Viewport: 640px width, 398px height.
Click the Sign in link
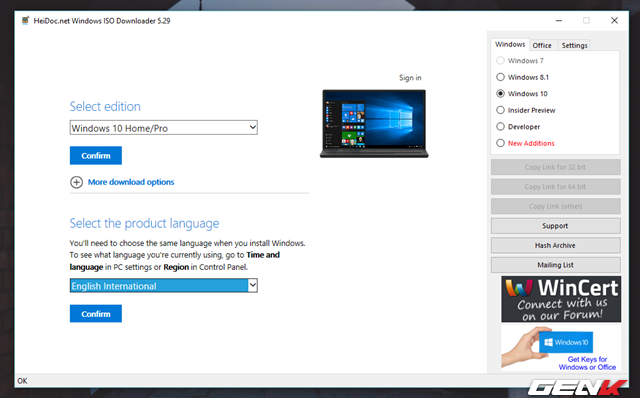410,78
